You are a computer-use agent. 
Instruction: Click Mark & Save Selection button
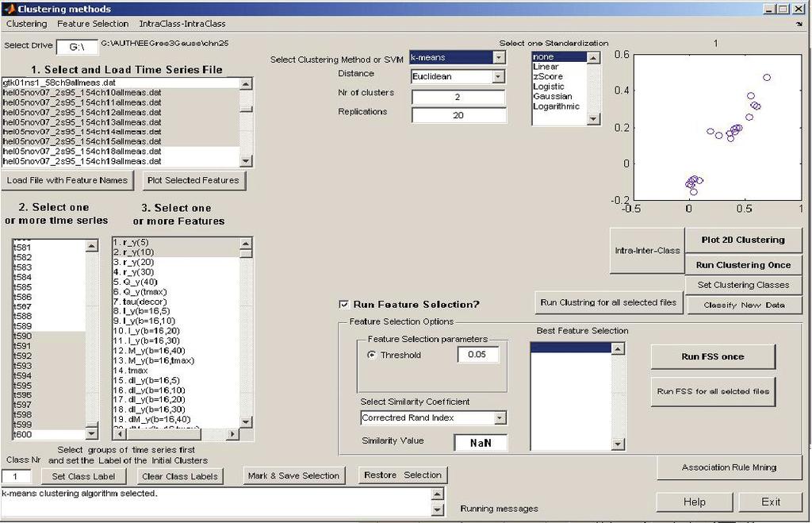(x=293, y=475)
